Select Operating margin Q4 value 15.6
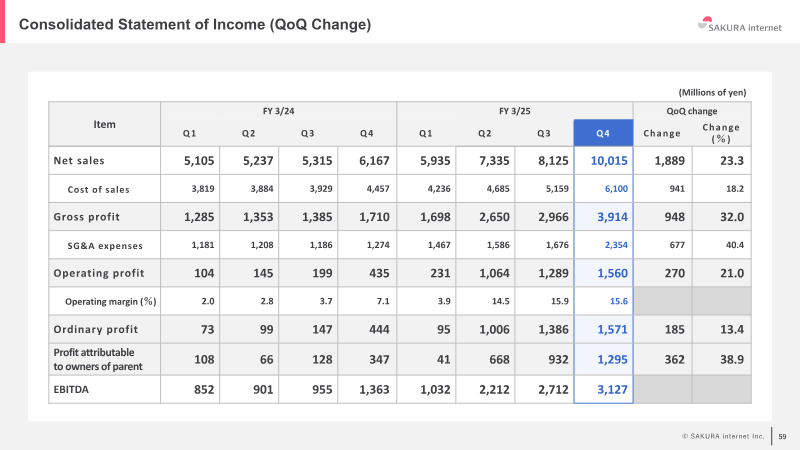This screenshot has height=450, width=800. (x=619, y=301)
